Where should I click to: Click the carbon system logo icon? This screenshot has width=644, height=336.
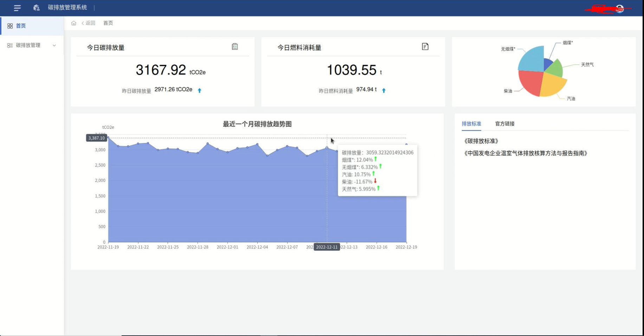[37, 8]
